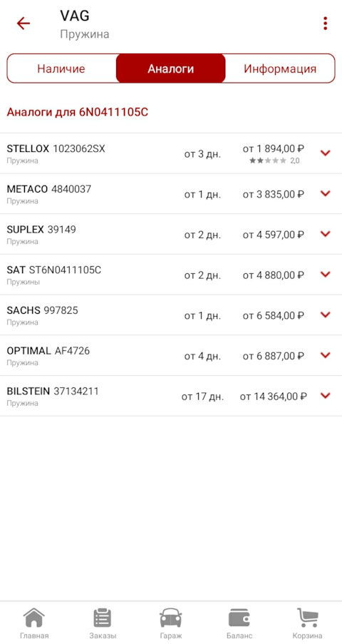Switch to the Наличие tab
The height and width of the screenshot is (644, 342).
pyautogui.click(x=61, y=68)
